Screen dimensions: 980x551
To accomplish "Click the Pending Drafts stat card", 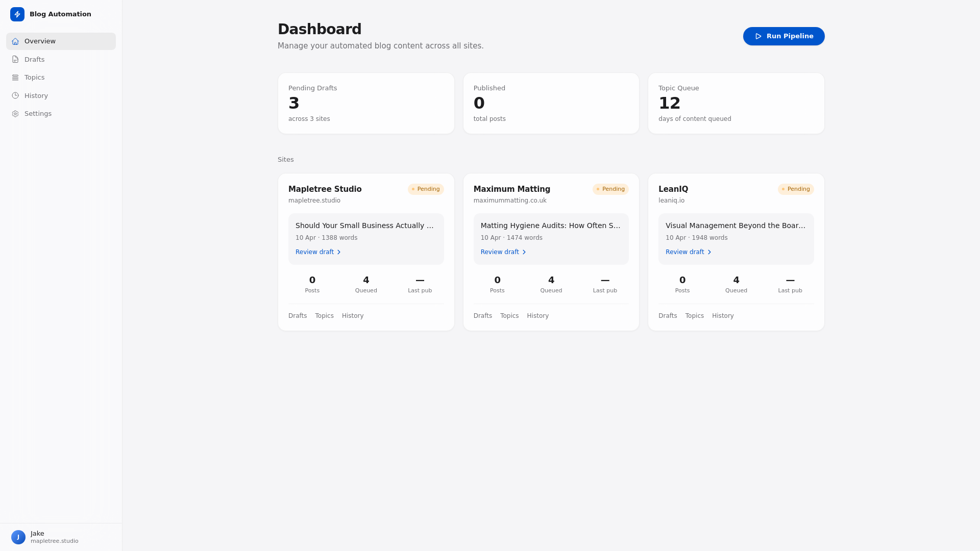I will click(x=366, y=104).
